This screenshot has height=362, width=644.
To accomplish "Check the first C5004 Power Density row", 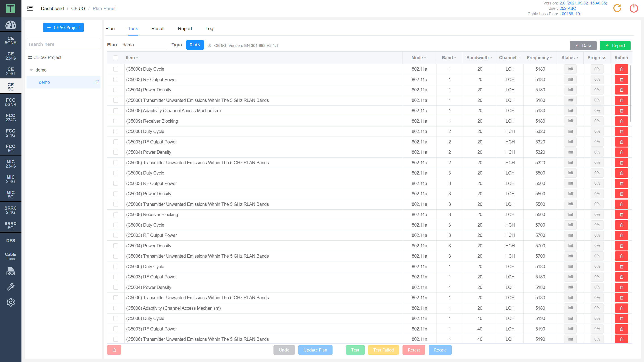I will (116, 90).
